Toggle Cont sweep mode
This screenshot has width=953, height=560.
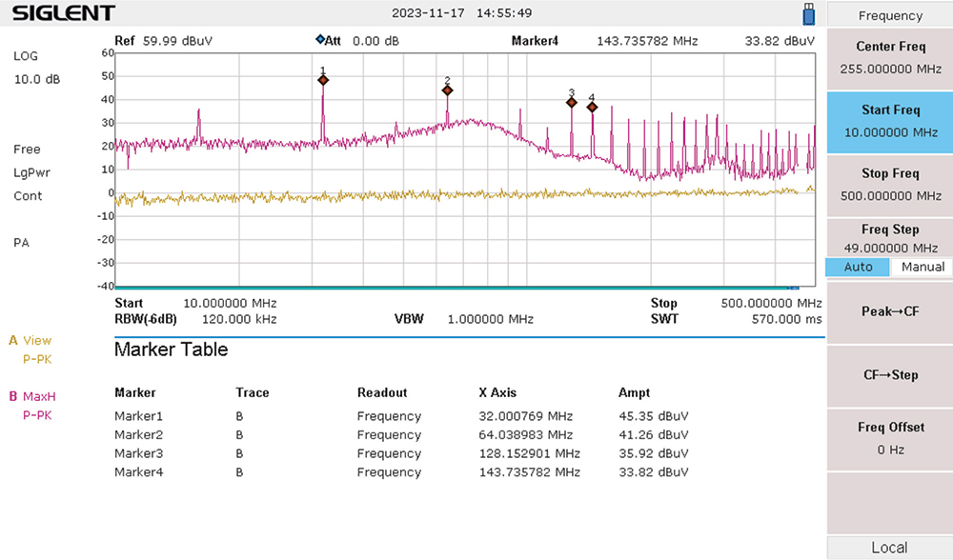tap(28, 196)
